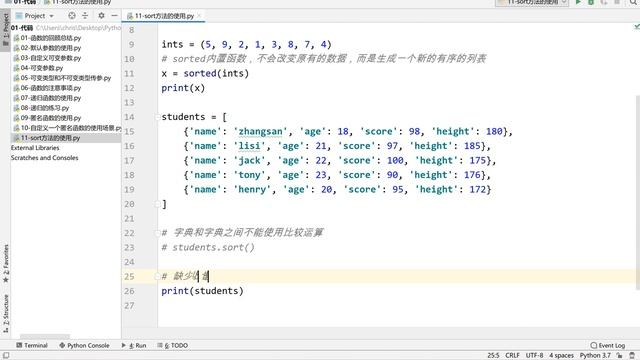Open the 2: Favorites side tab
This screenshot has width=640, height=360.
(x=6, y=263)
